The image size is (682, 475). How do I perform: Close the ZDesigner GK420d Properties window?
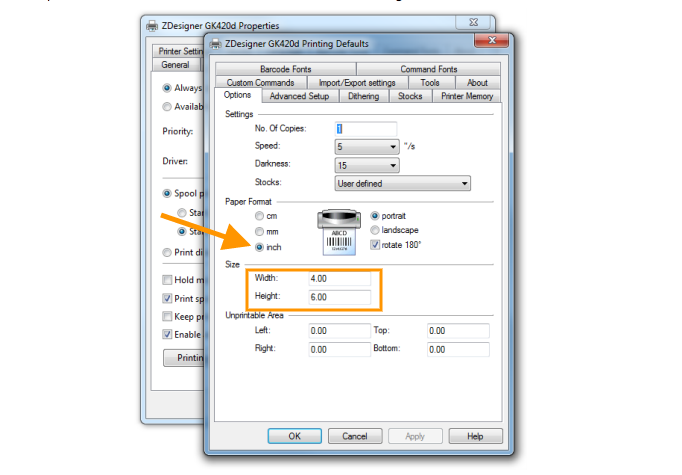coord(473,22)
